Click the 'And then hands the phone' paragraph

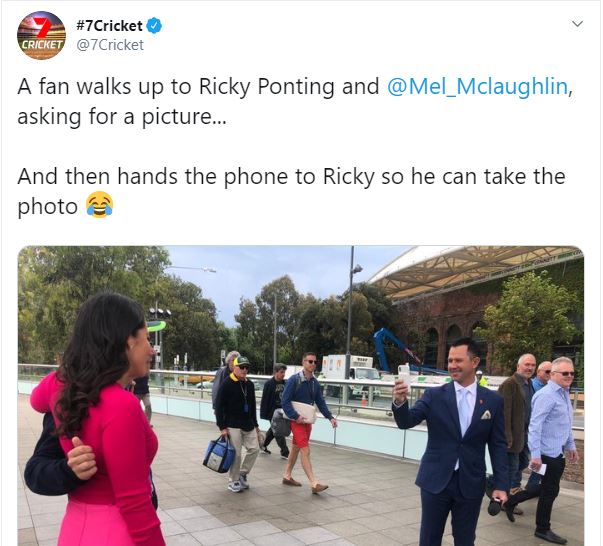click(x=292, y=191)
